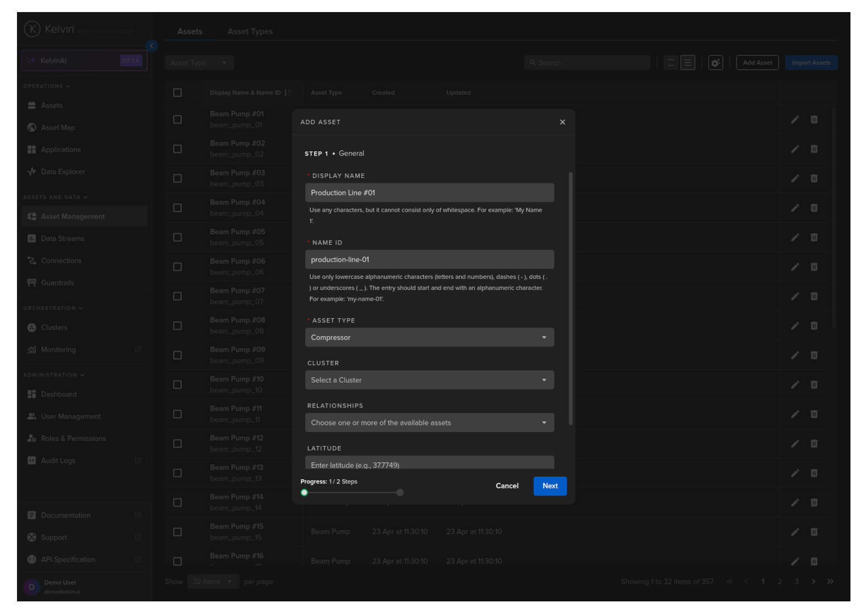The height and width of the screenshot is (614, 868).
Task: Tick the select-all checkbox in table header
Action: [178, 93]
